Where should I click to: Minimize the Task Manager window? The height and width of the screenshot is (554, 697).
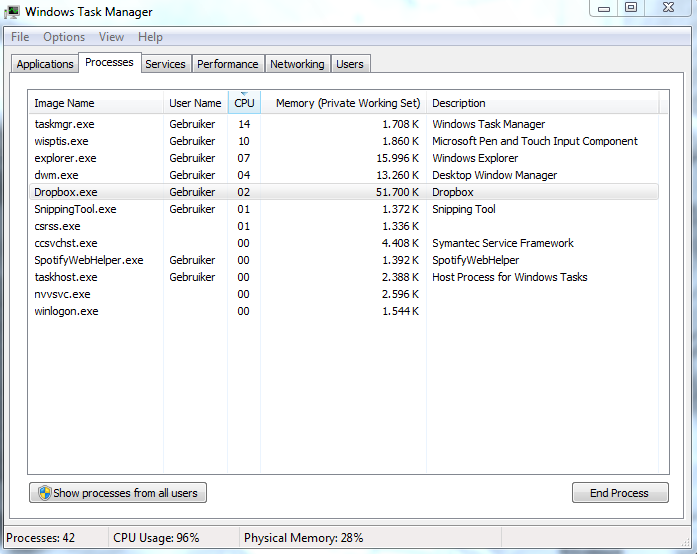(x=604, y=8)
